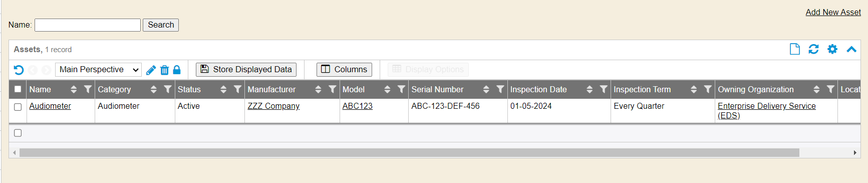Click the reset perspective undo icon

click(19, 70)
